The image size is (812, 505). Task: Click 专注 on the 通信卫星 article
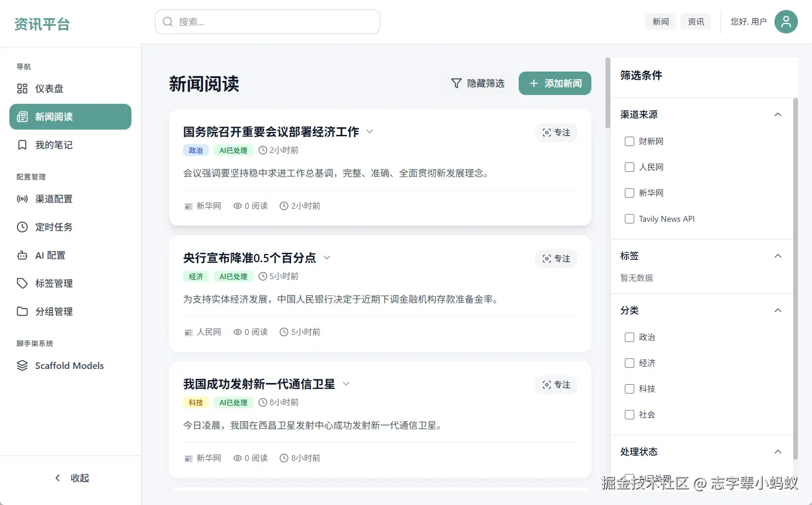click(556, 385)
